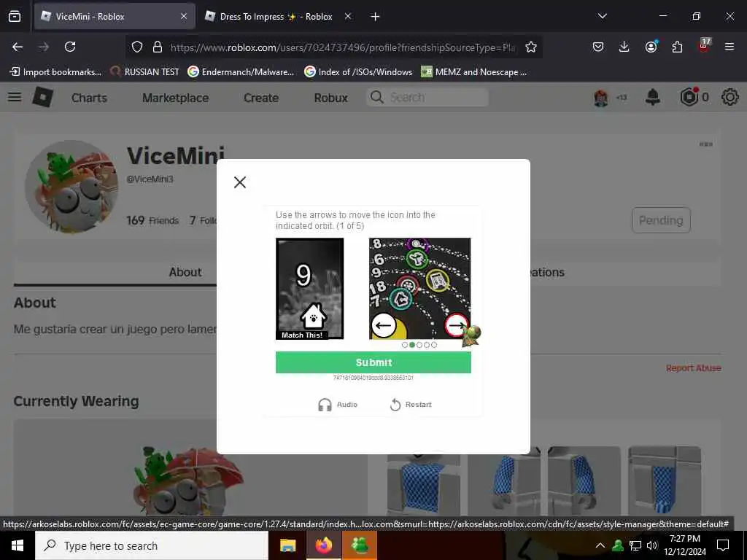
Task: View site security padlock info
Action: 158,47
